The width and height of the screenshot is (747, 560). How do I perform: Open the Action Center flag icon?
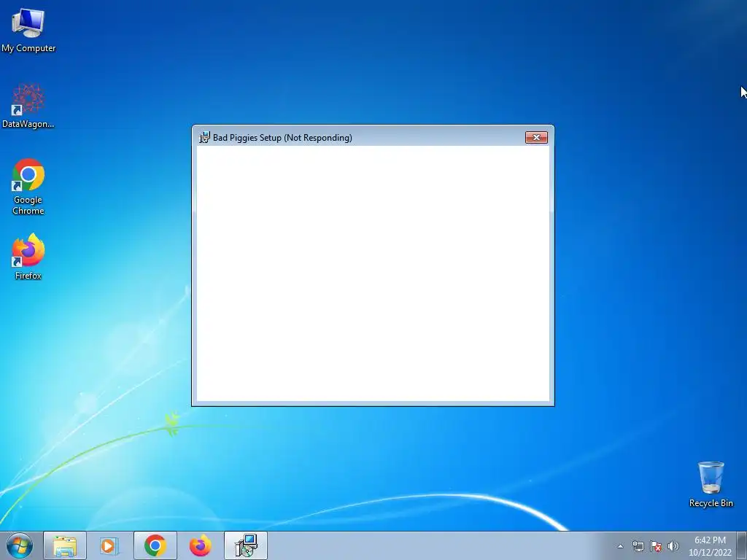[656, 546]
